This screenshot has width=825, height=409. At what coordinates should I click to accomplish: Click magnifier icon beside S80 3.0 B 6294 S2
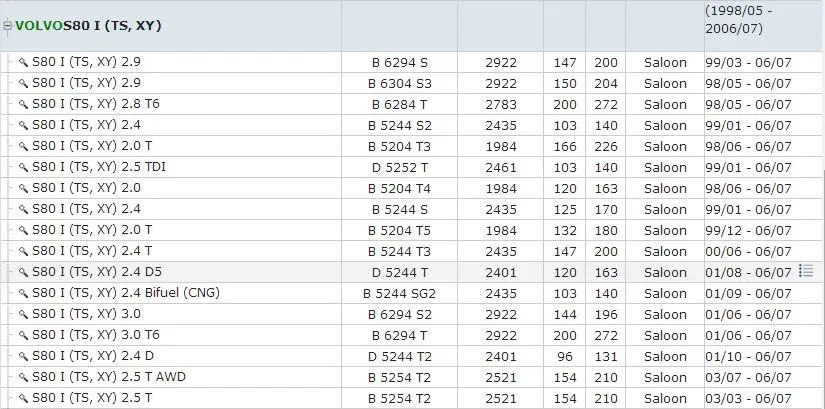tap(23, 315)
